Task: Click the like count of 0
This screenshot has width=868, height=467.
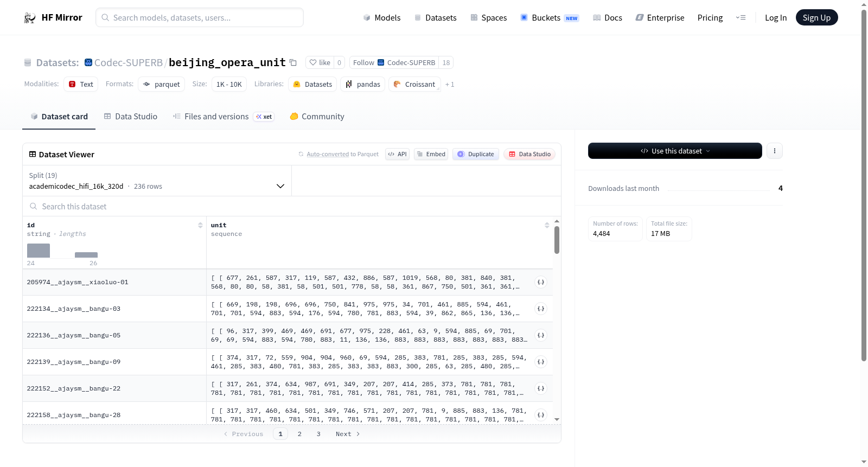Action: click(339, 62)
